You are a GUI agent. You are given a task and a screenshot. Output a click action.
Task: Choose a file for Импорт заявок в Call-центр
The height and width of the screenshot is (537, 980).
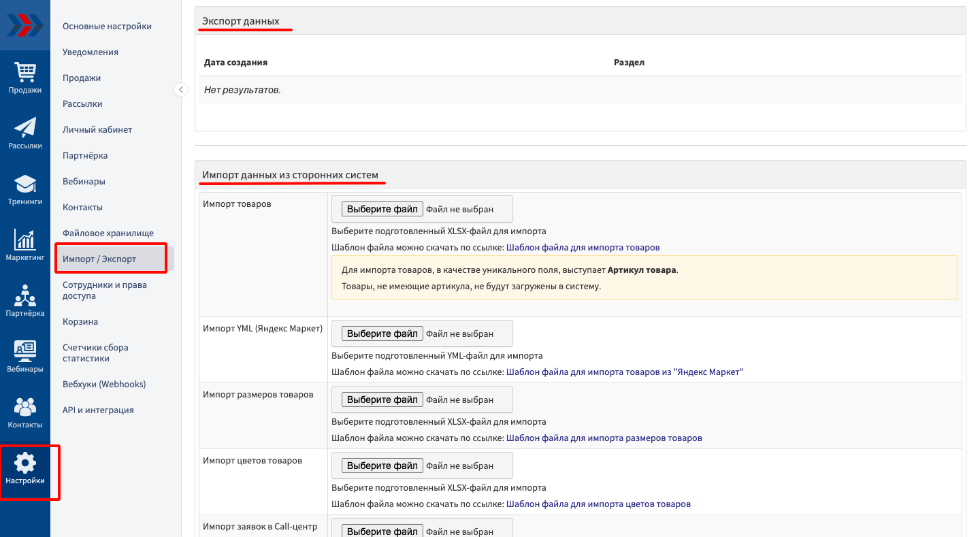[x=382, y=531]
